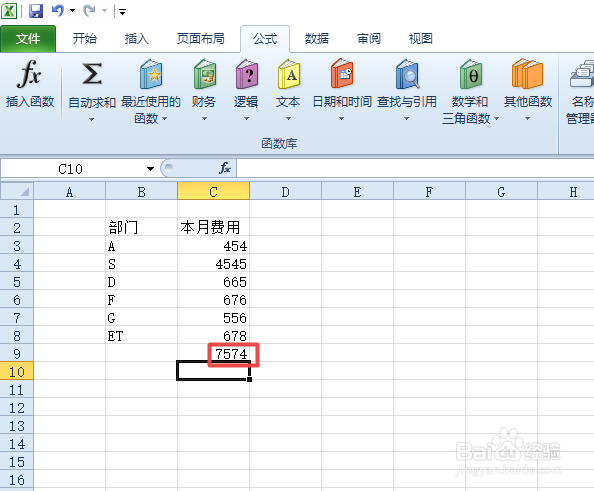Click the Name Box showing C10
Screen dimensions: 594x491
click(x=71, y=169)
